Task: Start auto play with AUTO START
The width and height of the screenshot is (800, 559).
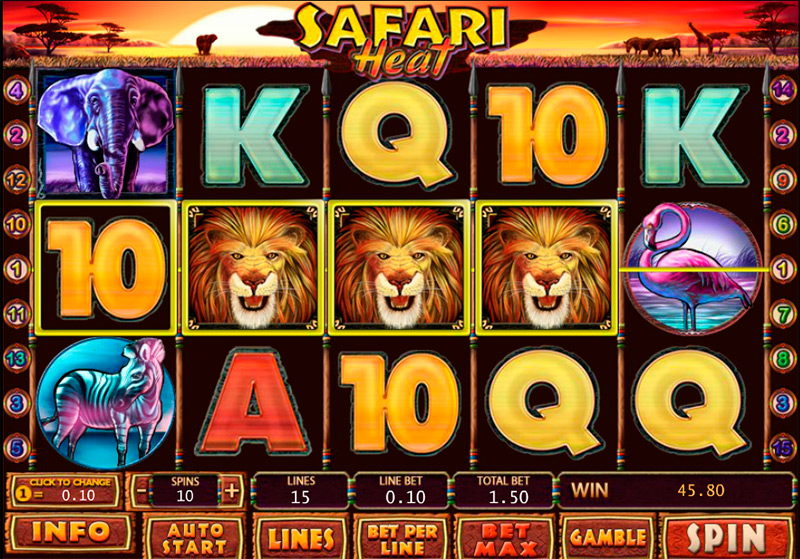Action: 194,539
